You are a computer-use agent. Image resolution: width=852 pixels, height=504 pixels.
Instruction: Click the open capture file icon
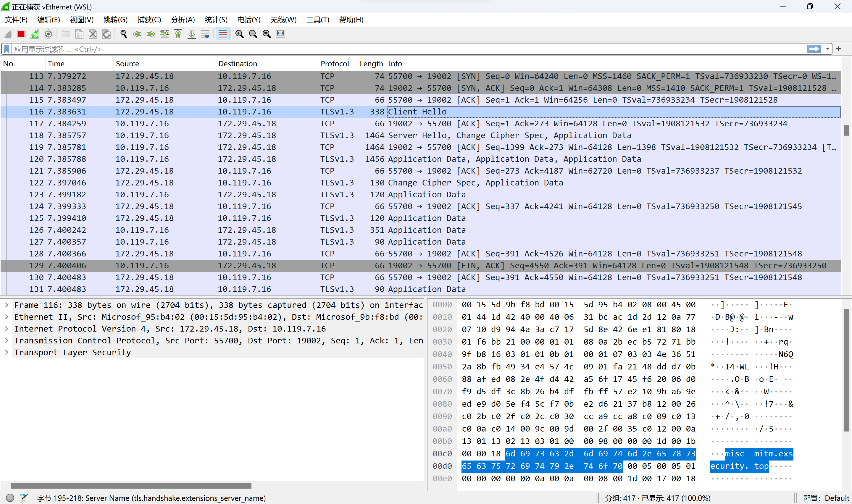[x=66, y=34]
